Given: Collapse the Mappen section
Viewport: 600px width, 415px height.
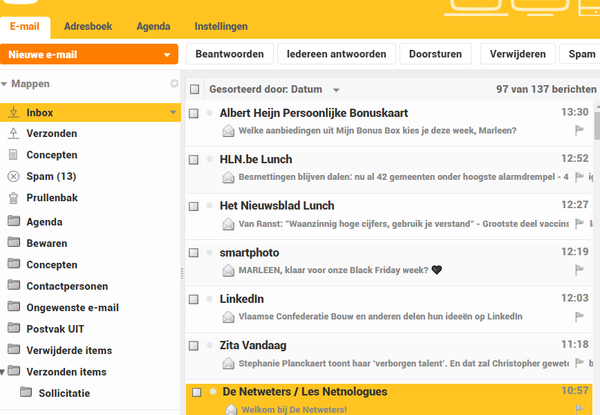Looking at the screenshot, I should 4,84.
